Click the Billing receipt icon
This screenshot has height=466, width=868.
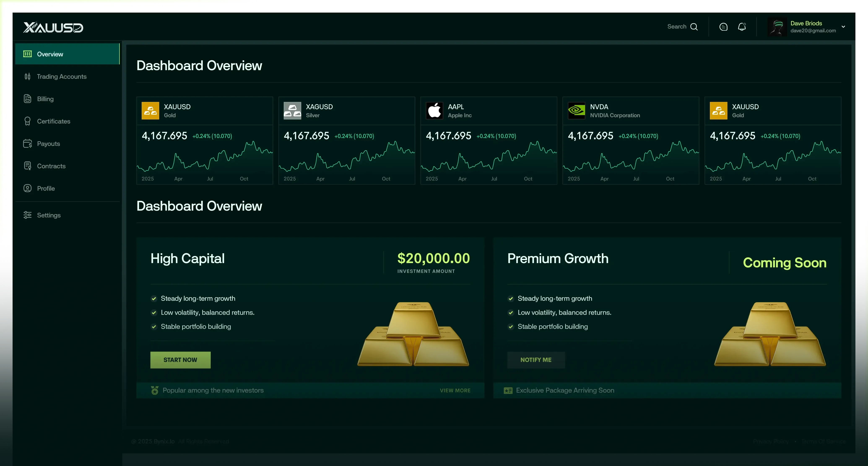pyautogui.click(x=28, y=99)
